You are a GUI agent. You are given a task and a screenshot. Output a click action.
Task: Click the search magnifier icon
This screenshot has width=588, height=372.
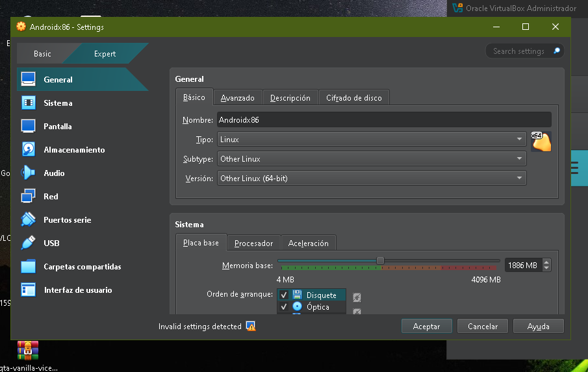pos(557,51)
